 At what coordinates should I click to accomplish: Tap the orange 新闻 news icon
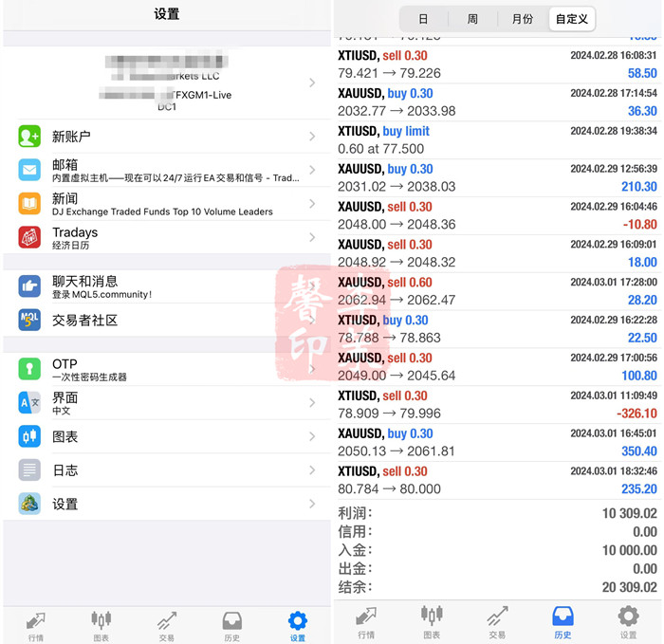[29, 203]
